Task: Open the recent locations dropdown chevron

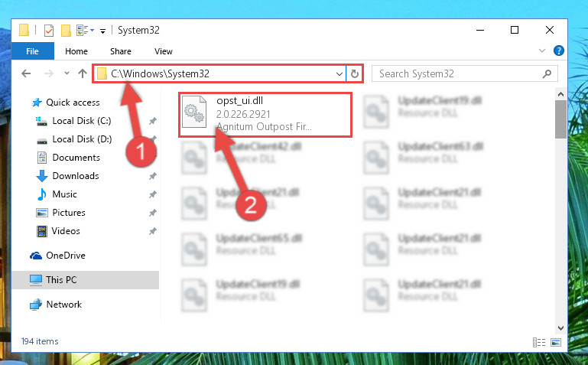Action: click(x=67, y=73)
